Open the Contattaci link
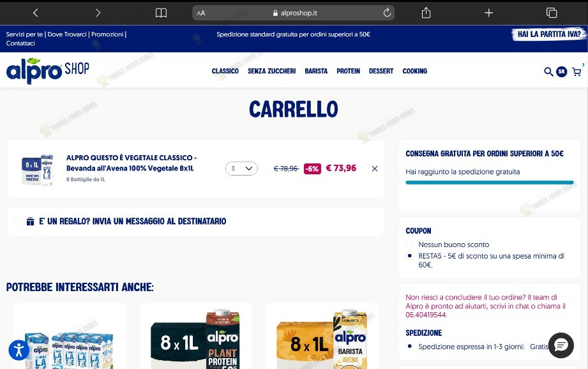Image resolution: width=588 pixels, height=369 pixels. pyautogui.click(x=20, y=43)
